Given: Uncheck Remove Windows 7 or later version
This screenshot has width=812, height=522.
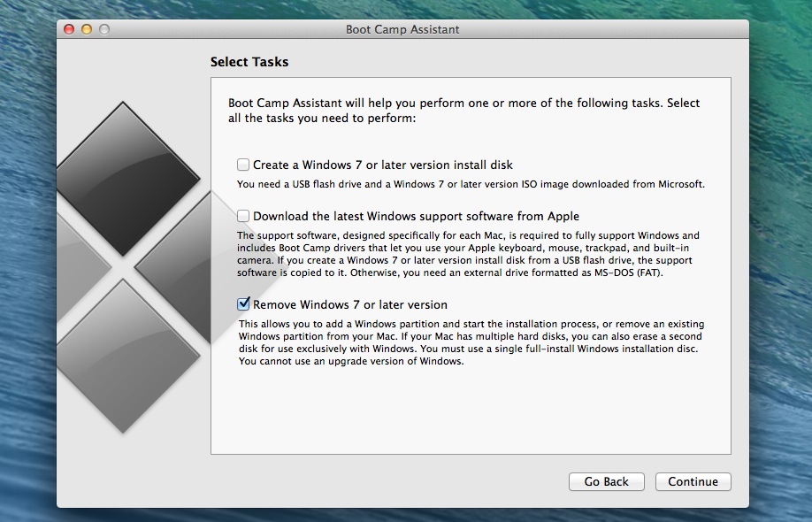Looking at the screenshot, I should click(x=243, y=304).
